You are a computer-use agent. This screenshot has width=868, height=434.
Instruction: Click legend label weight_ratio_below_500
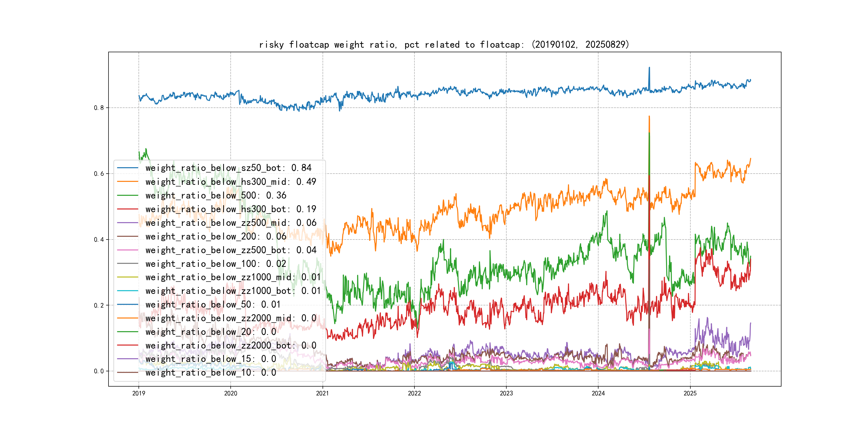[x=216, y=196]
